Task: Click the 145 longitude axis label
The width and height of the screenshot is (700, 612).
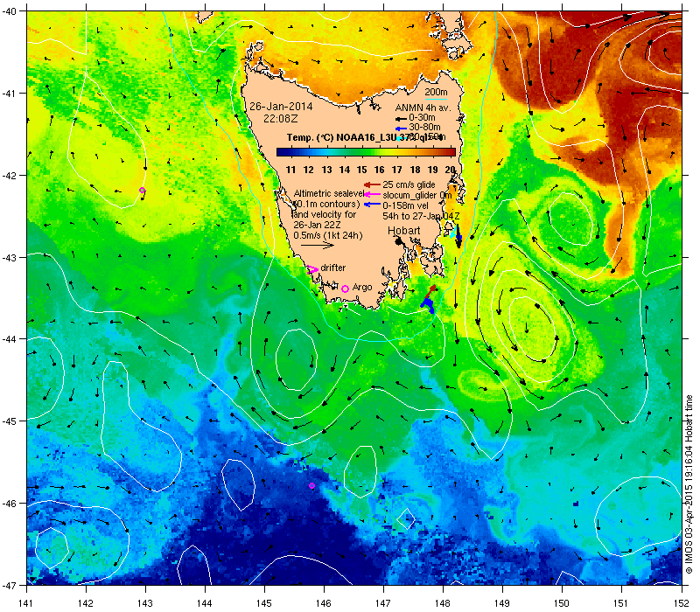Action: [264, 603]
